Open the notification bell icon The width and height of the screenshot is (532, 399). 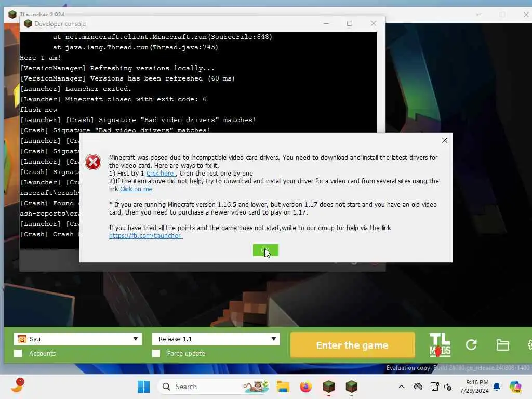pyautogui.click(x=497, y=387)
